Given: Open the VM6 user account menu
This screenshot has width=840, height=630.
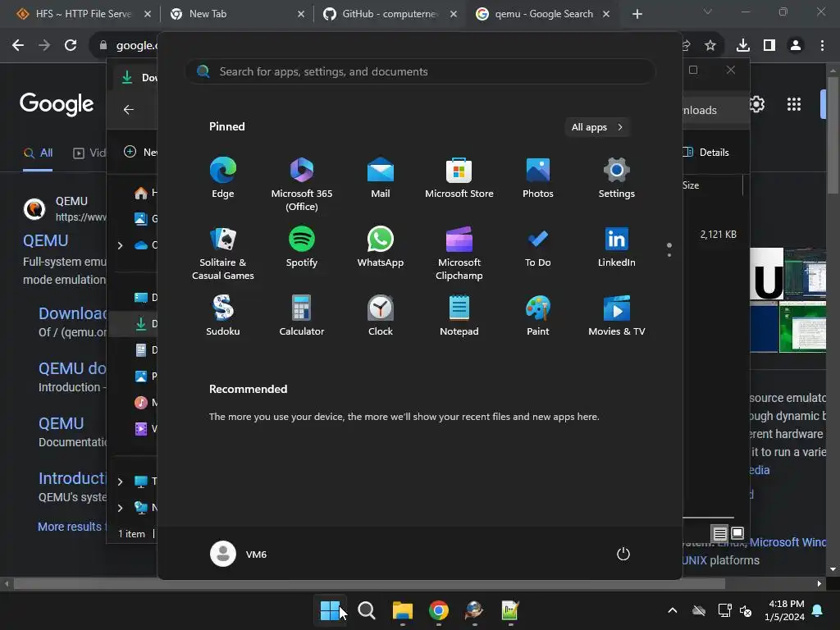Looking at the screenshot, I should point(239,554).
